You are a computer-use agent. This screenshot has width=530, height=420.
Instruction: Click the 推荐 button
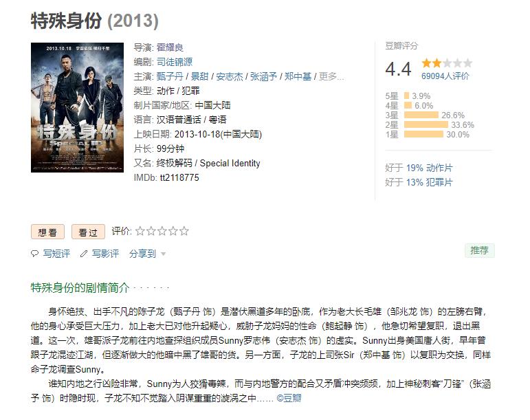[x=480, y=250]
